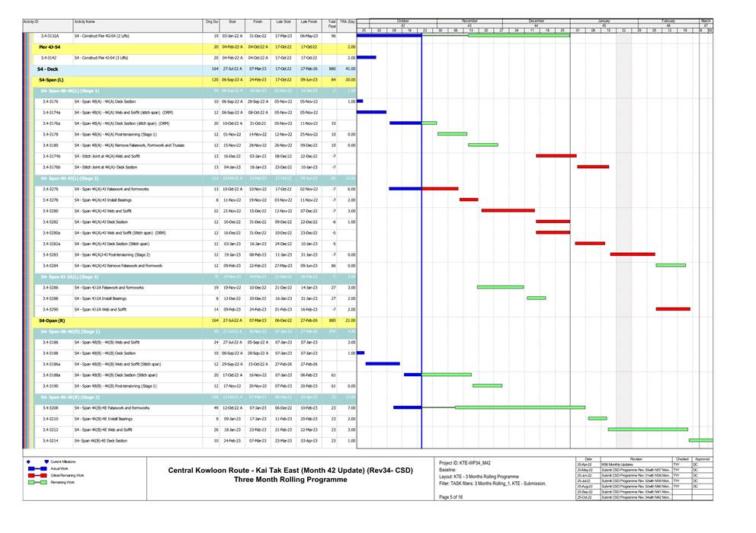The width and height of the screenshot is (756, 533).
Task: Click 'S4 - Span 4J-2A Web and Soffit' name
Action: coord(101,310)
